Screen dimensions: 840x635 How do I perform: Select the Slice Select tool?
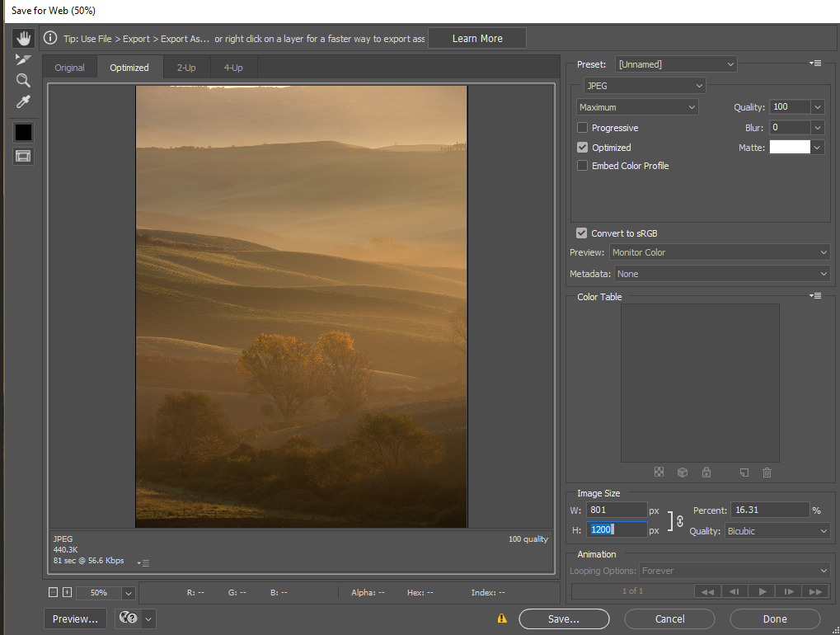coord(23,59)
